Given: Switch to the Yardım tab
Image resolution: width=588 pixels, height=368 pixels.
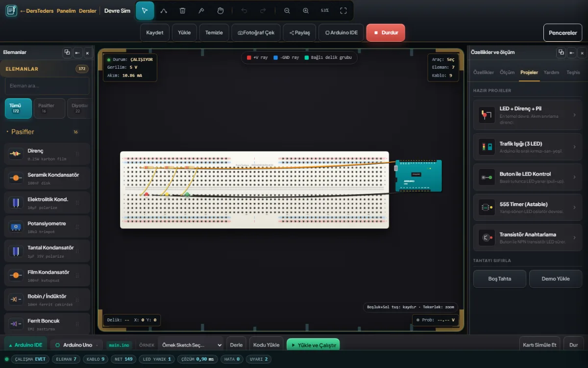Looking at the screenshot, I should [551, 72].
